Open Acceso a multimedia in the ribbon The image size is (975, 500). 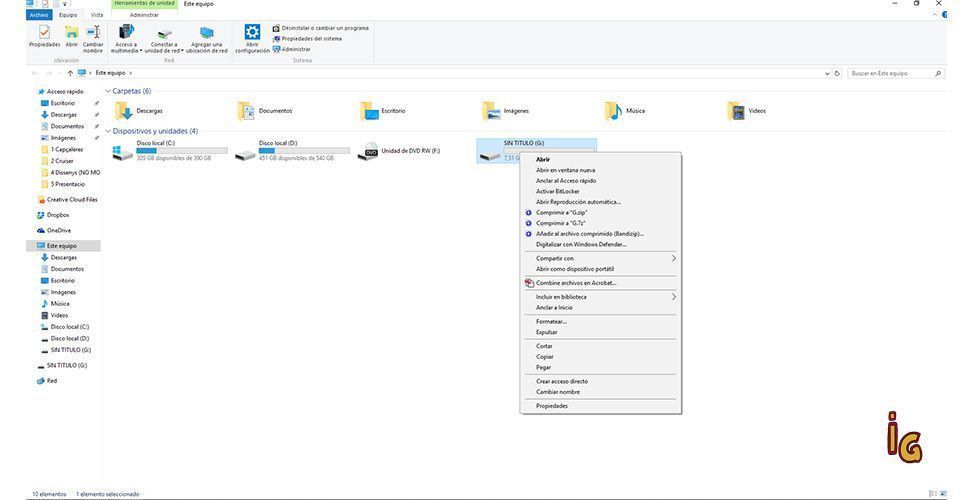pos(126,39)
